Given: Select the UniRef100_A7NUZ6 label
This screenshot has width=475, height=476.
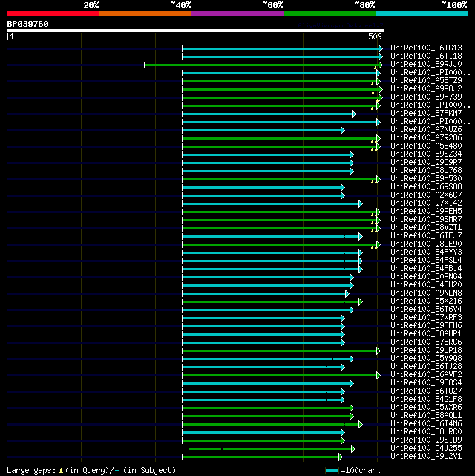Looking at the screenshot, I should pyautogui.click(x=426, y=130).
